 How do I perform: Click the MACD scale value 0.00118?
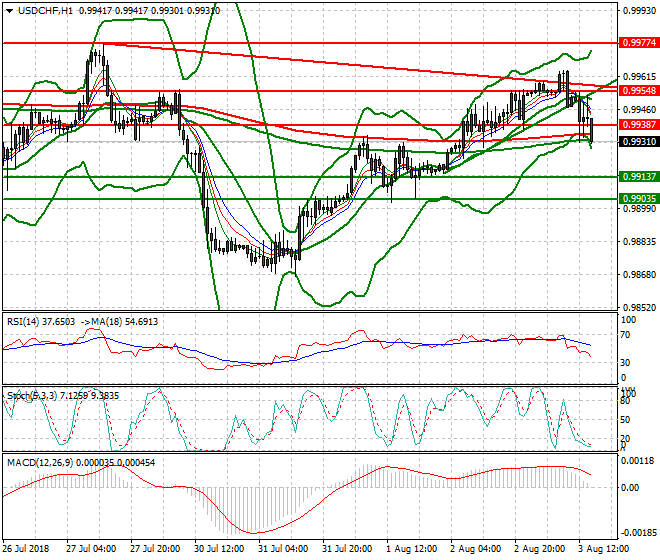pos(637,461)
